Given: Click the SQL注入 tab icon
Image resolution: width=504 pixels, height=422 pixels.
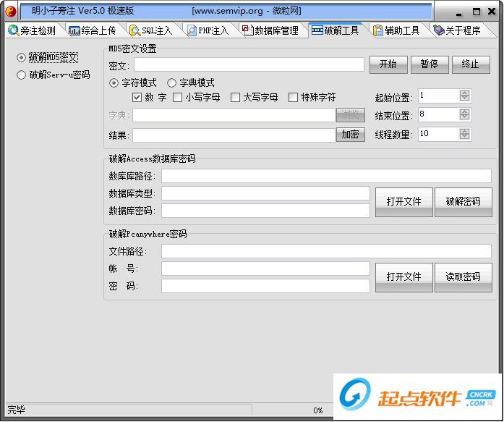Looking at the screenshot, I should click(x=134, y=30).
